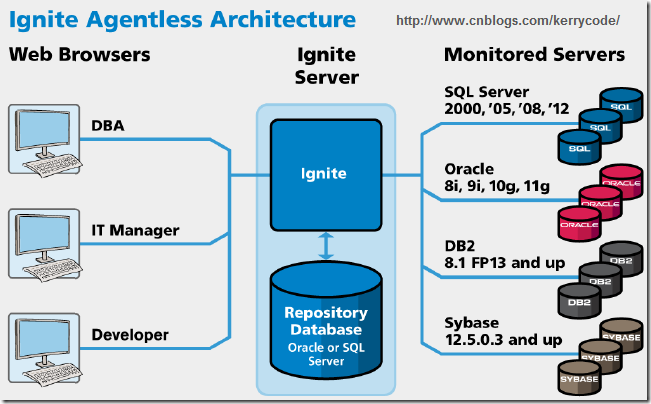Click the front-most blue SQL cylinder
Viewport: 651px width, 404px height.
coord(579,147)
